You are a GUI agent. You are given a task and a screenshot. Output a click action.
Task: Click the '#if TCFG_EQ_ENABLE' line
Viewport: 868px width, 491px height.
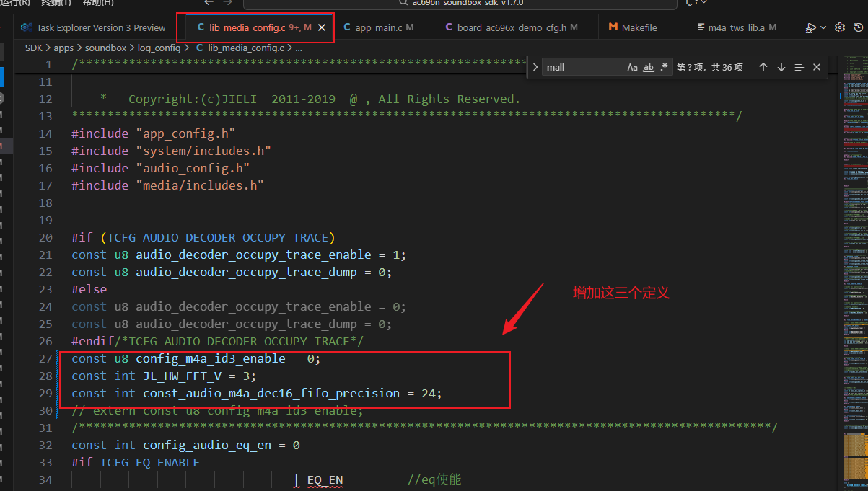136,462
